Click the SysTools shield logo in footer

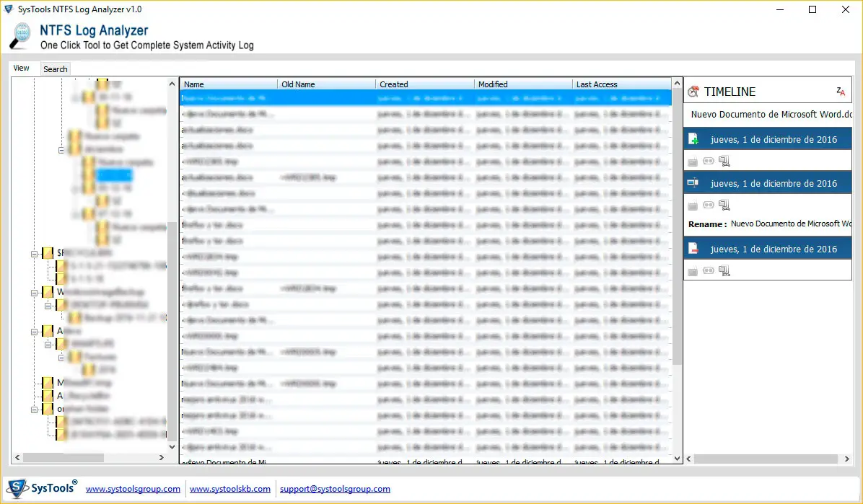click(x=17, y=488)
